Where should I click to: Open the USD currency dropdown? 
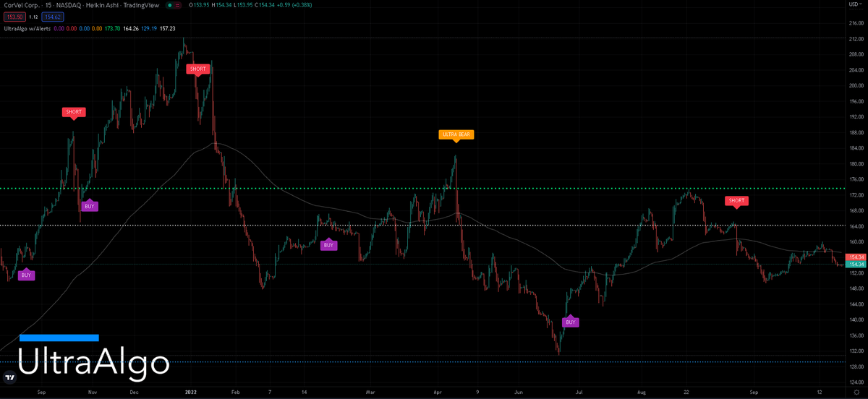pyautogui.click(x=854, y=6)
